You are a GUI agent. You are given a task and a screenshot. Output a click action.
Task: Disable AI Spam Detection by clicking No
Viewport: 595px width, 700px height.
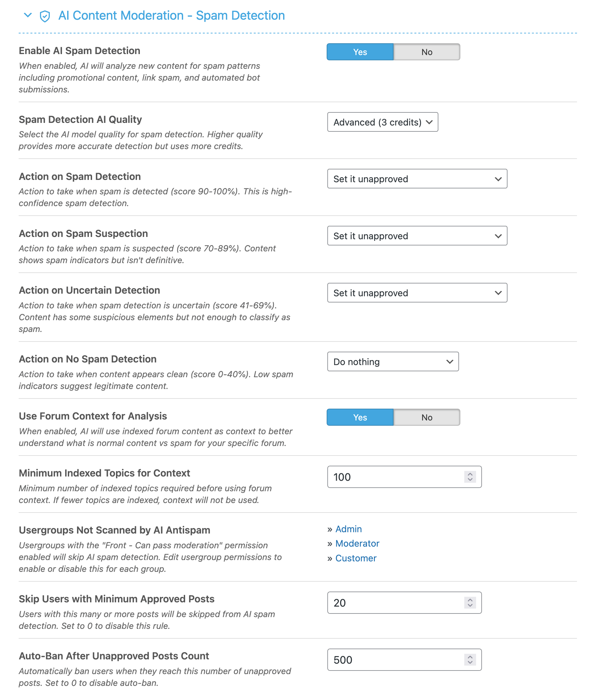426,51
